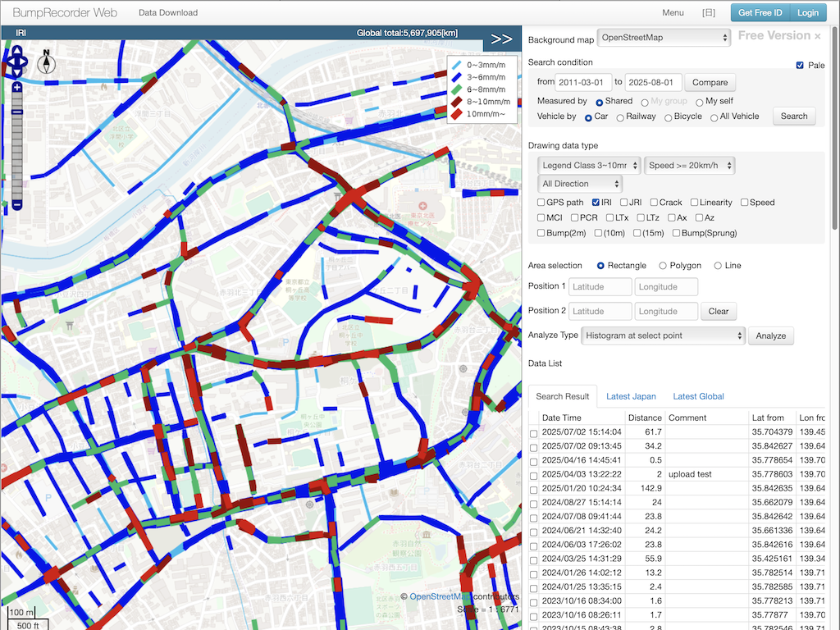Click the red 10mm/m~ legend swatch
The image size is (840, 630).
(456, 113)
